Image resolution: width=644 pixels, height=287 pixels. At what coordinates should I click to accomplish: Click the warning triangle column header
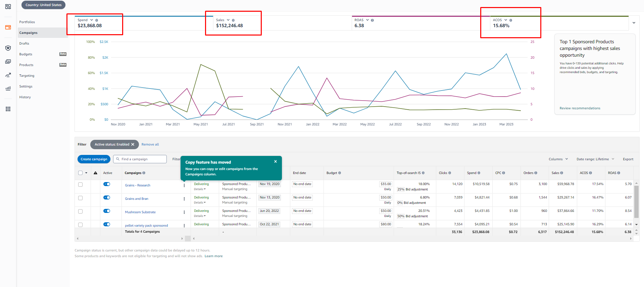pyautogui.click(x=96, y=173)
